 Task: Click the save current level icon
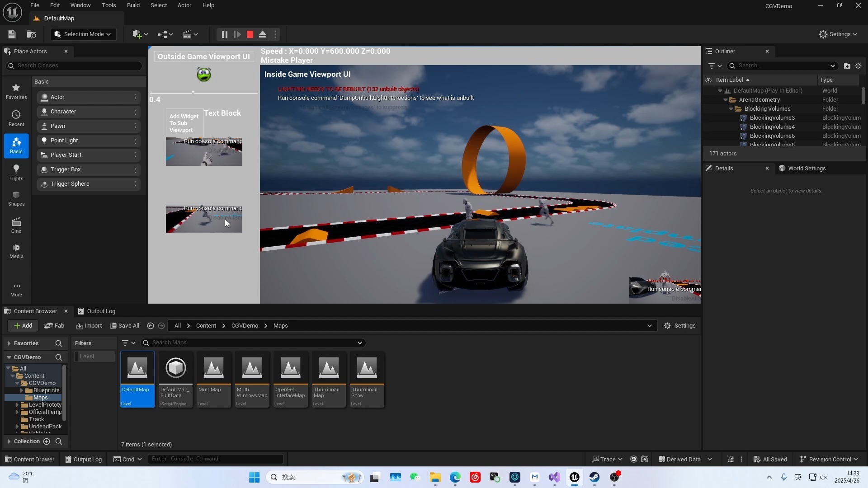click(x=12, y=34)
